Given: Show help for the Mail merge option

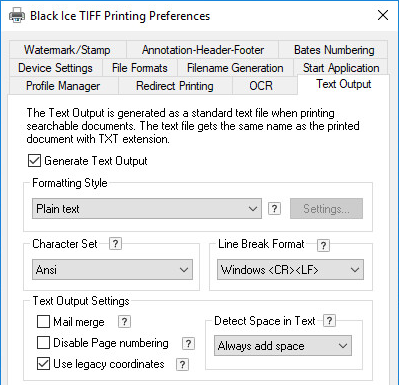Looking at the screenshot, I should pyautogui.click(x=124, y=322).
